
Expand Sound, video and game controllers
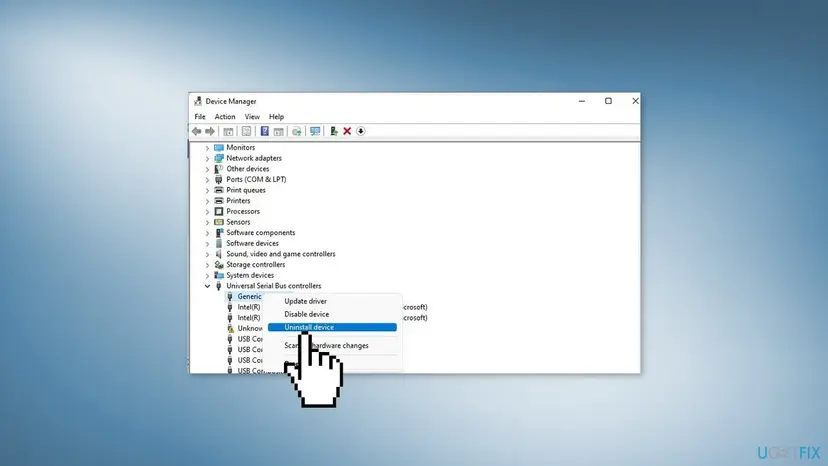coord(208,254)
